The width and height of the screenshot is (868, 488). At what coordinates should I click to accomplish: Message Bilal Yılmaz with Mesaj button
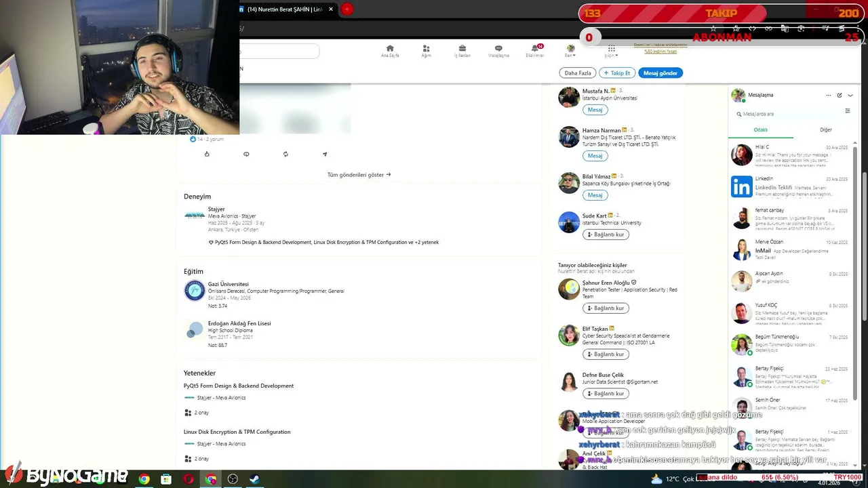point(595,195)
